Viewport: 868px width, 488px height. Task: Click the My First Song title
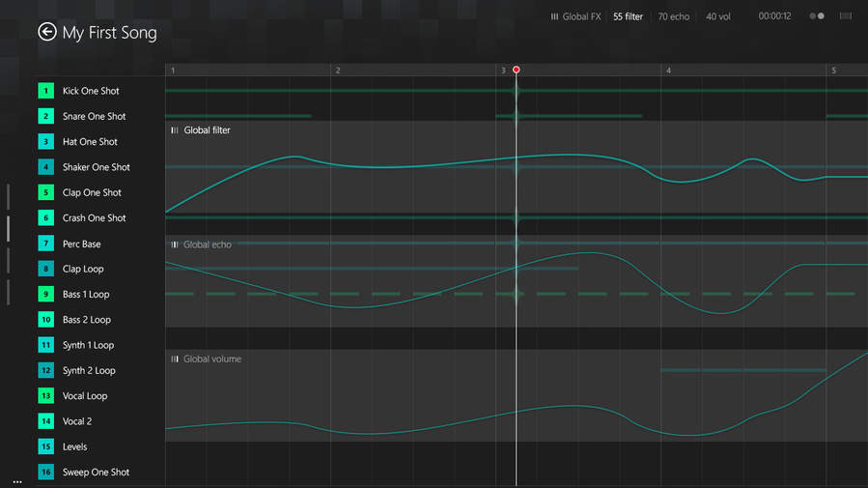coord(110,33)
